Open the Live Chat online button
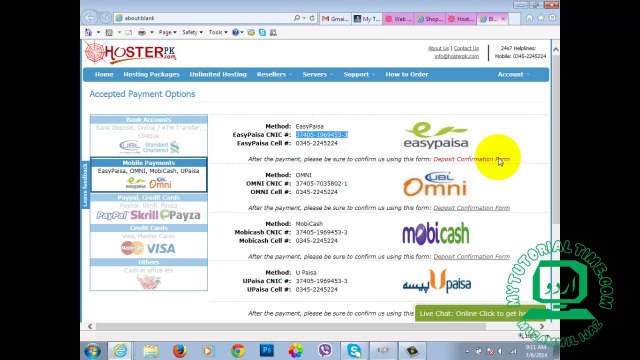This screenshot has width=640, height=360. 480,313
